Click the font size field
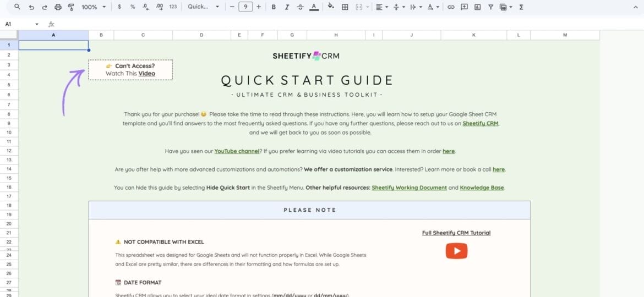The image size is (644, 297). pos(245,7)
